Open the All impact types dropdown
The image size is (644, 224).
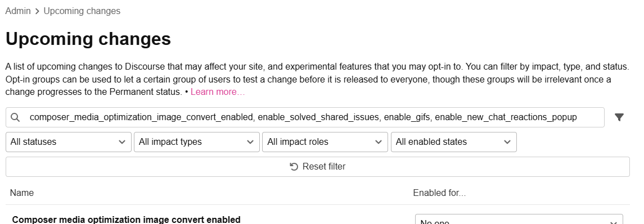point(197,142)
